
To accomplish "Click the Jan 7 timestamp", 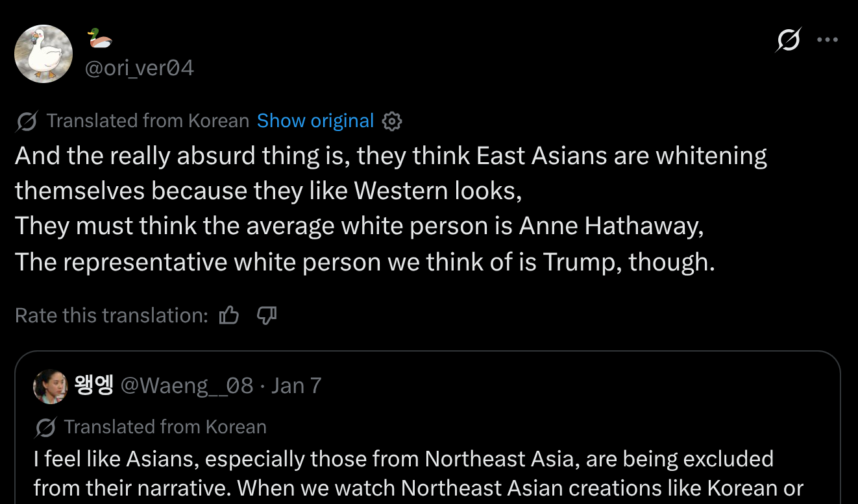I will [x=296, y=386].
